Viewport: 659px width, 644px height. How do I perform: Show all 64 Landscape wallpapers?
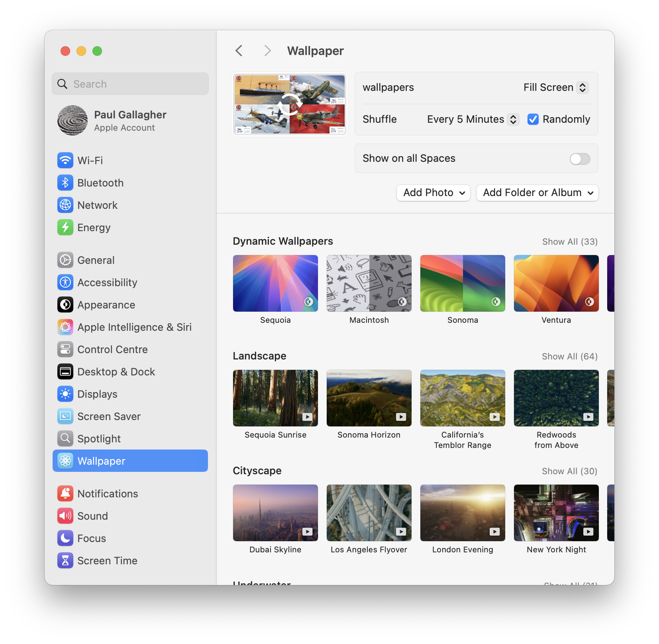click(570, 356)
